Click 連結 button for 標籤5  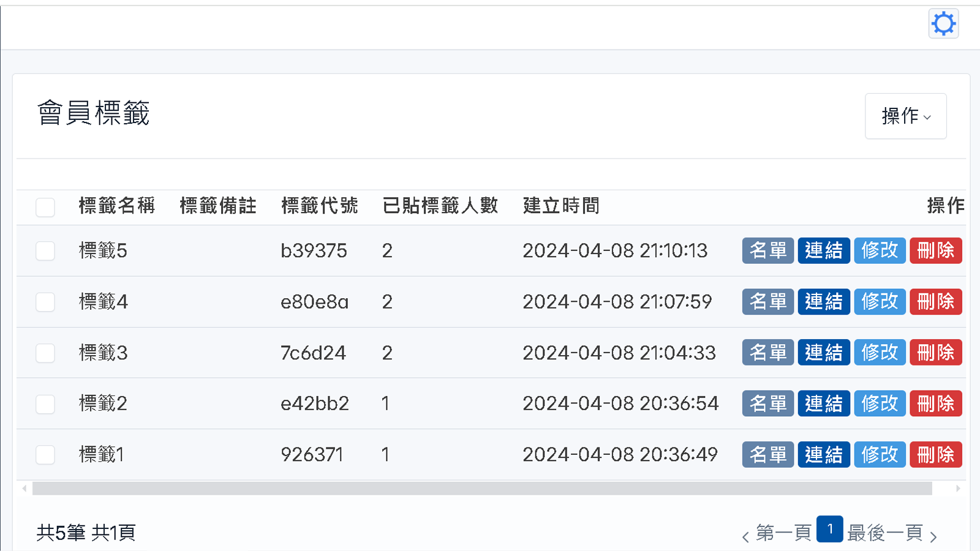(824, 250)
